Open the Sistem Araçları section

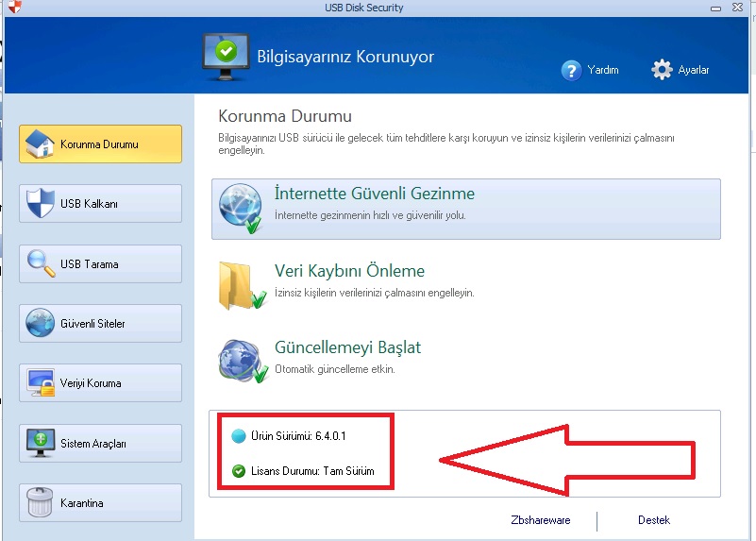point(100,443)
